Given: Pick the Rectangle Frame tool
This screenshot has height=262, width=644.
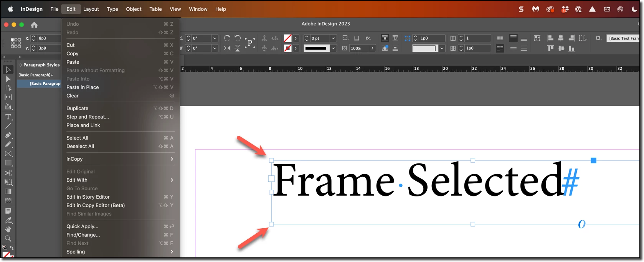Looking at the screenshot, I should tap(8, 153).
